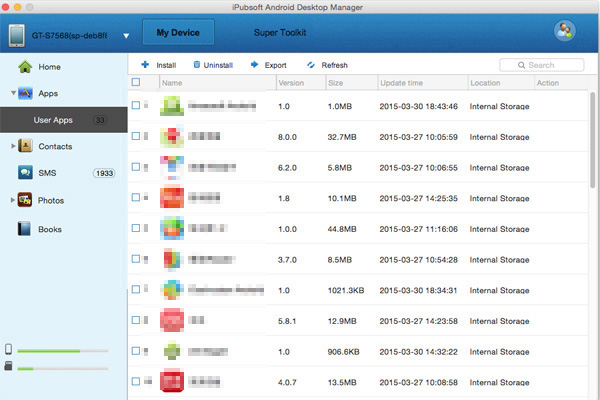Tick the checkbox for the 44.8MB app

click(x=136, y=228)
